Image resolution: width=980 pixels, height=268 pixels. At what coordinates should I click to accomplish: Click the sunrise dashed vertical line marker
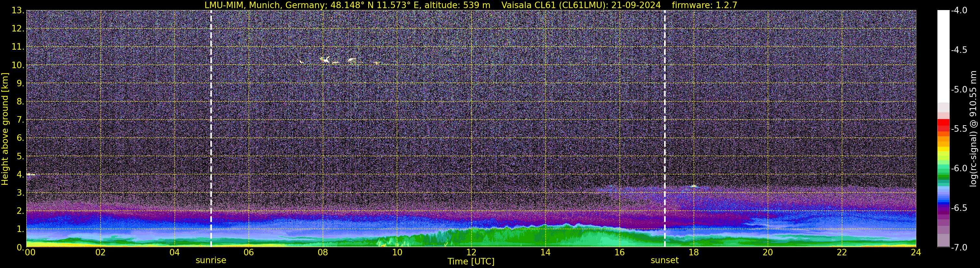(x=211, y=129)
